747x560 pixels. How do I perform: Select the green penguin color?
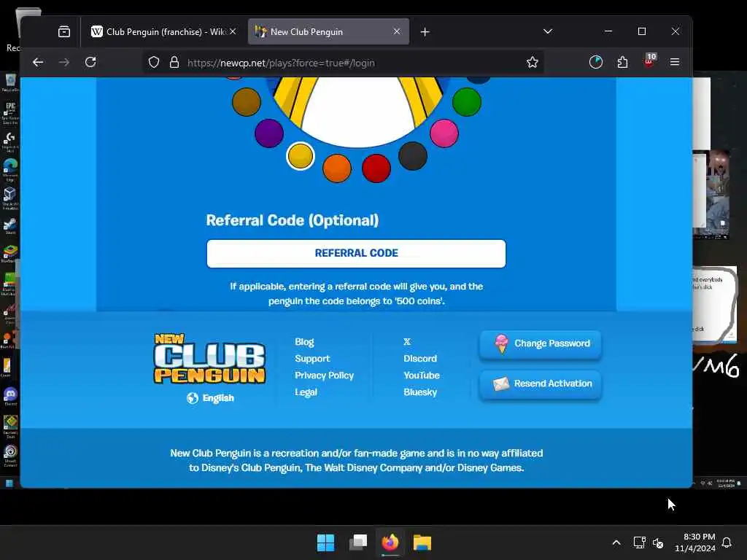tap(467, 102)
